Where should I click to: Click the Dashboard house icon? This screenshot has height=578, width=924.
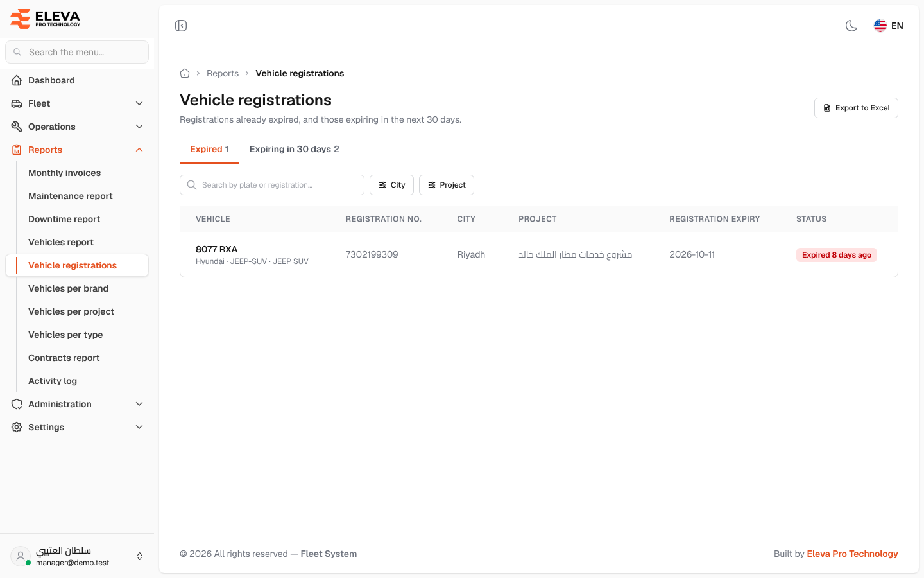17,80
